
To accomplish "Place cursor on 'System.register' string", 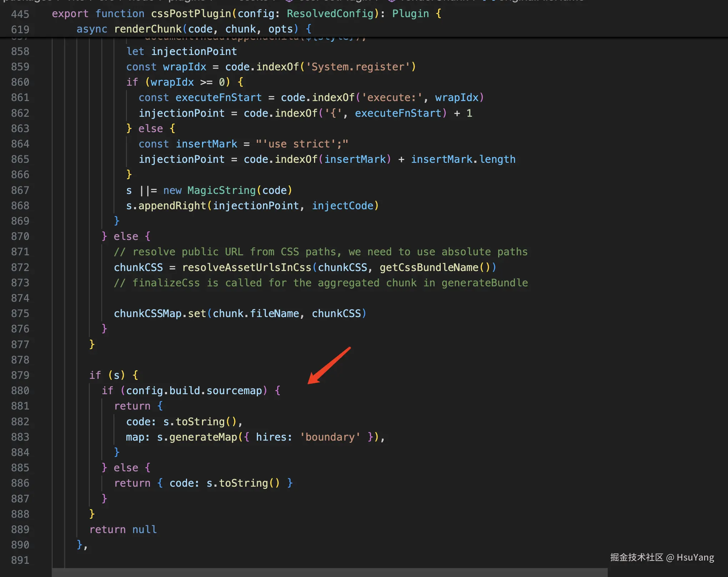I will (x=358, y=67).
